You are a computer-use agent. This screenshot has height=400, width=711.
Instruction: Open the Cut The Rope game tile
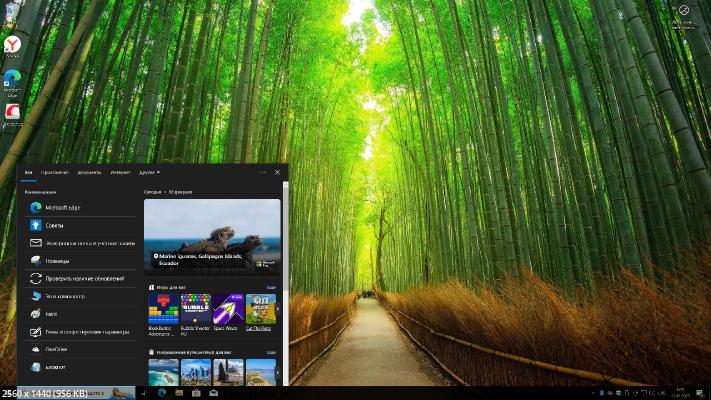tap(261, 313)
